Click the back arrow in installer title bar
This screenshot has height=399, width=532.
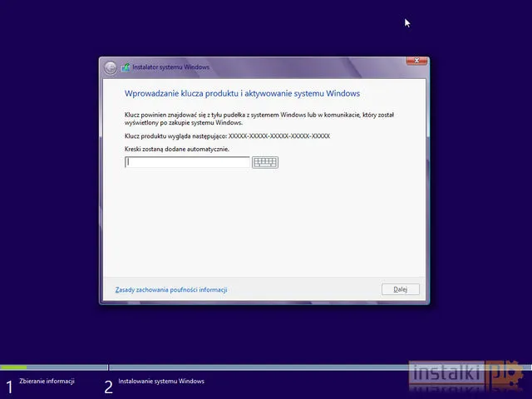(111, 68)
